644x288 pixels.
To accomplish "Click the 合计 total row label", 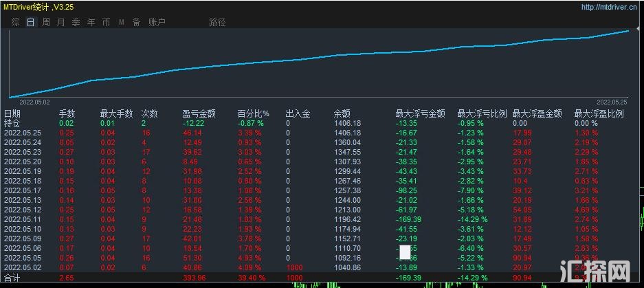I will pyautogui.click(x=12, y=277).
